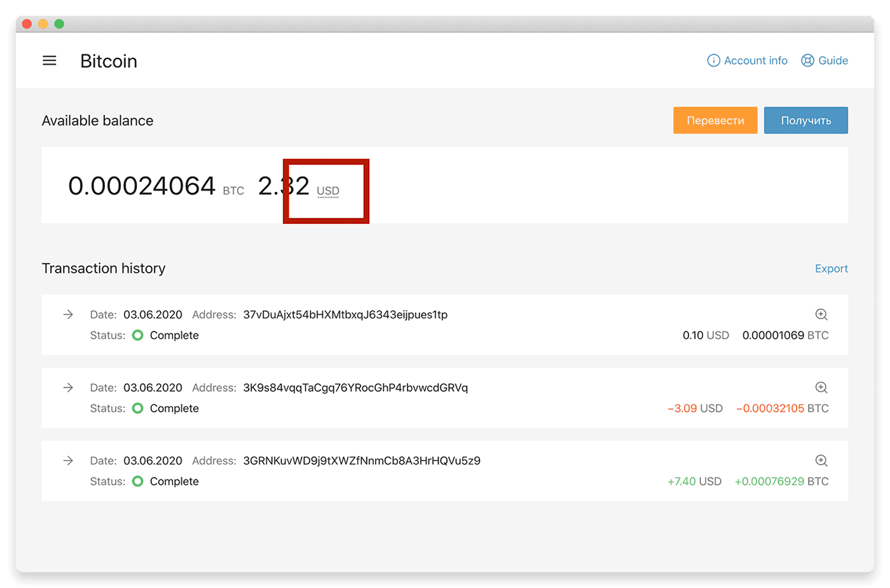Viewport: 890px width, 588px height.
Task: Select address 37vDuAjxt54bHXMtbxqJ6343eijpues1tp
Action: click(x=345, y=315)
